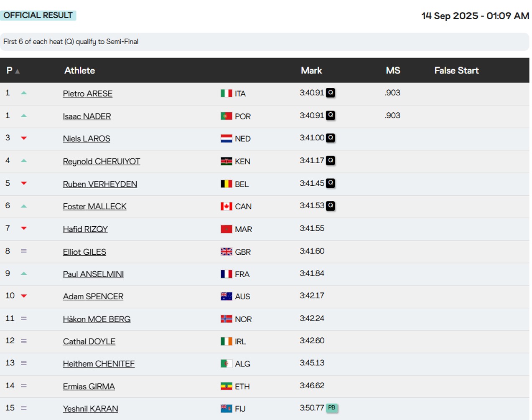532x420 pixels.
Task: Click the Q qualifier badge for Niels Laros
Action: point(330,138)
